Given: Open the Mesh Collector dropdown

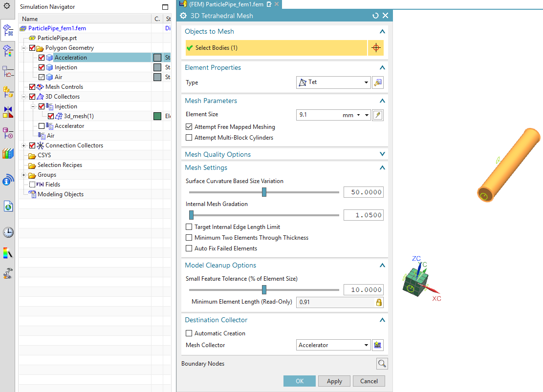Looking at the screenshot, I should tap(333, 345).
